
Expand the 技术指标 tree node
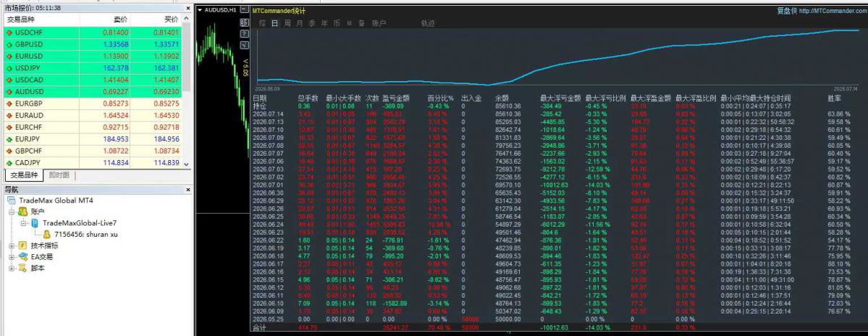tap(12, 245)
